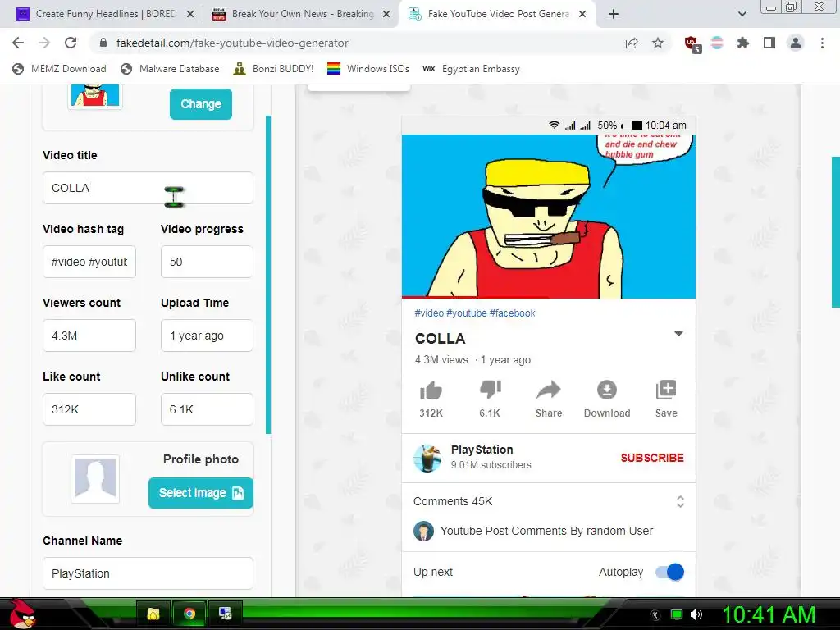This screenshot has width=840, height=630.
Task: Click the Channel Name field
Action: coord(148,573)
